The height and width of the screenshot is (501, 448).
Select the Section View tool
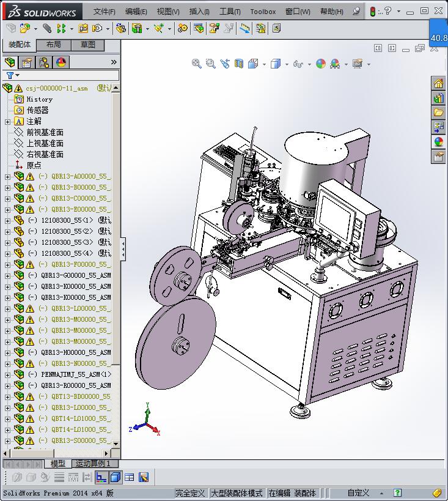coord(238,64)
